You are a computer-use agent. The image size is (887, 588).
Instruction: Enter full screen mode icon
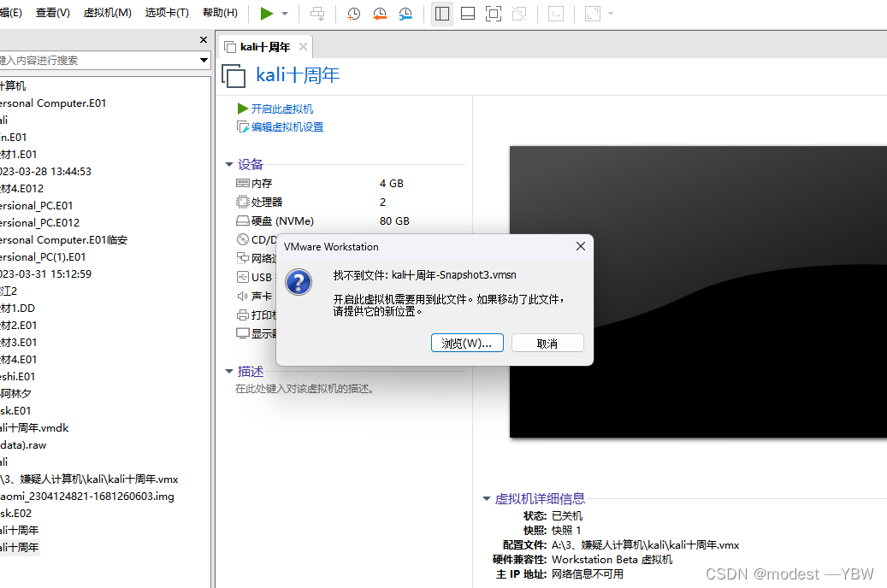click(x=494, y=14)
